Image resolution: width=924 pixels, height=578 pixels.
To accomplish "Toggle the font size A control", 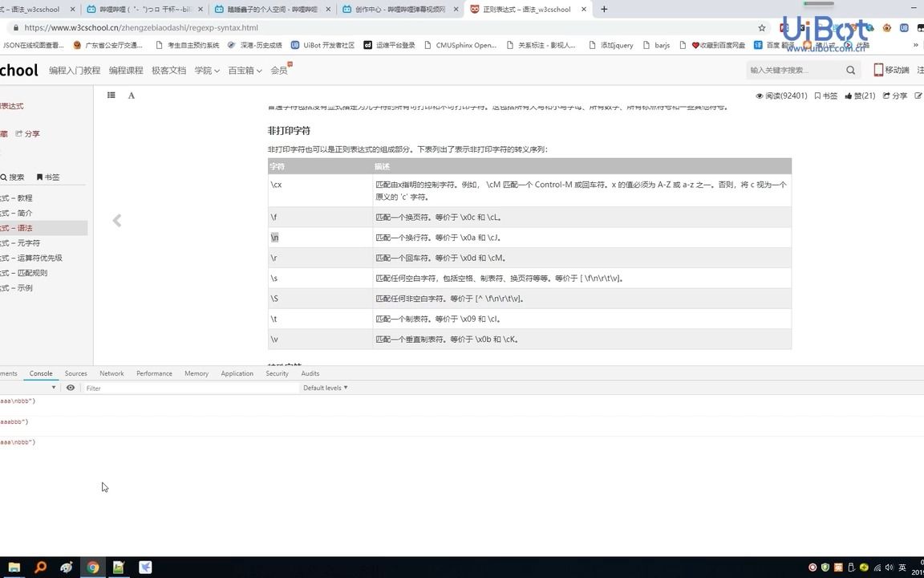I will 131,96.
